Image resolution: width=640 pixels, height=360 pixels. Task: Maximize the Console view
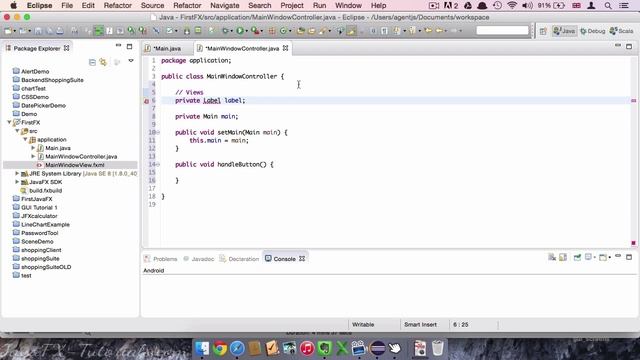(x=629, y=257)
